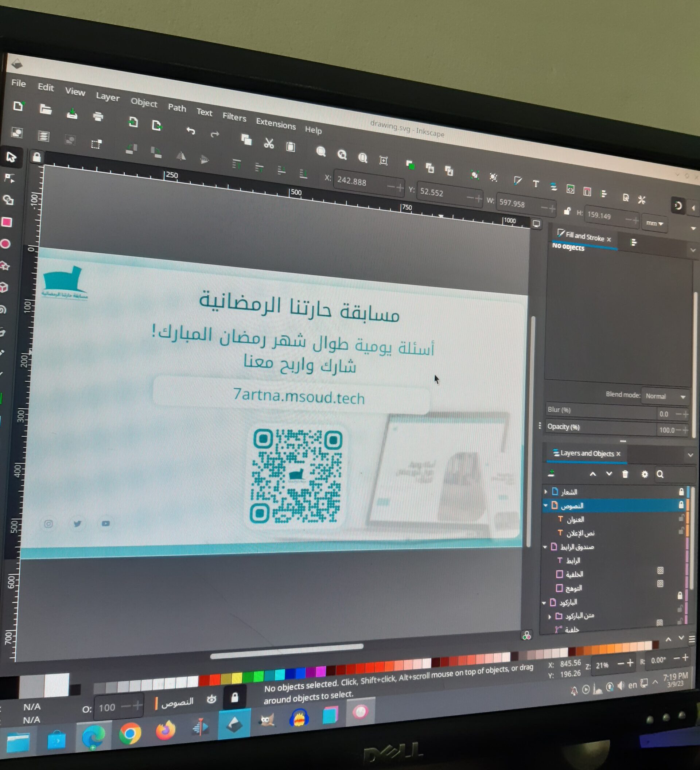
Task: Open a file using the folder icon
Action: tap(46, 110)
